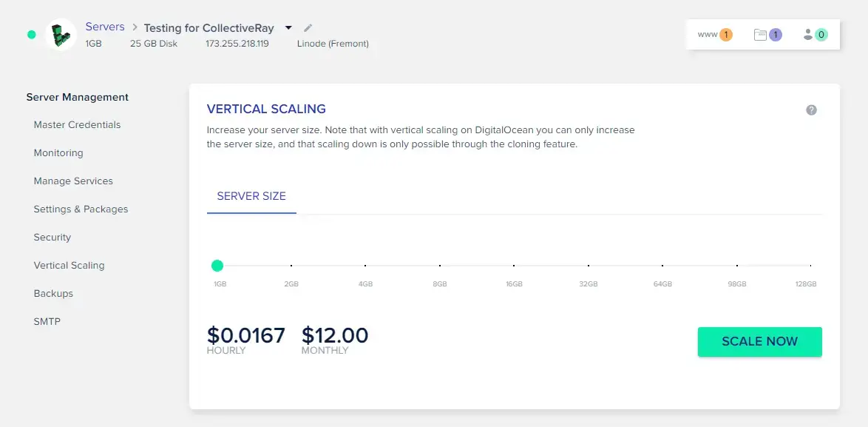The height and width of the screenshot is (427, 868).
Task: Go back to Servers breadcrumb link
Action: click(x=105, y=27)
